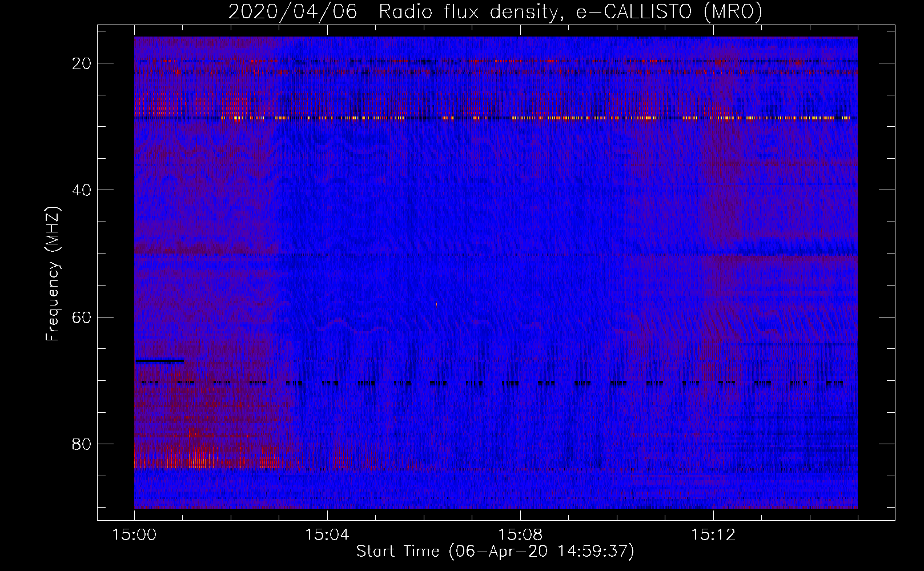924x571 pixels.
Task: Click the 40 MHz frequency tick label
Action: click(x=82, y=190)
